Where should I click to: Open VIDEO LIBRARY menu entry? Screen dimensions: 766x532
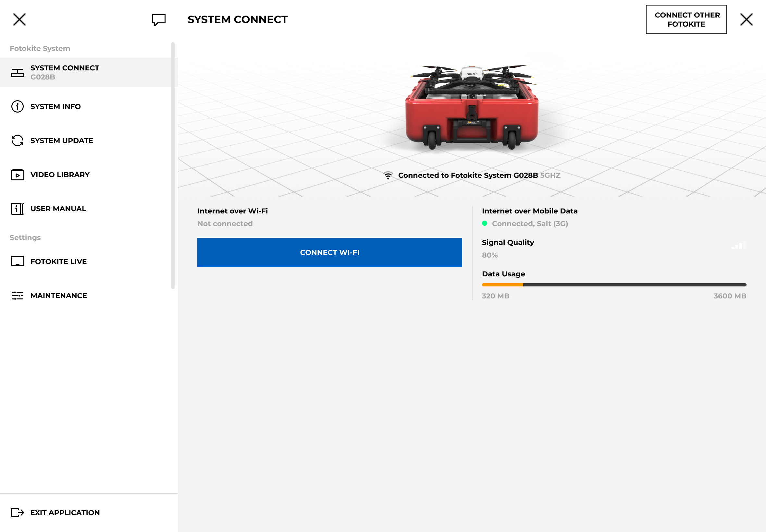coord(89,175)
